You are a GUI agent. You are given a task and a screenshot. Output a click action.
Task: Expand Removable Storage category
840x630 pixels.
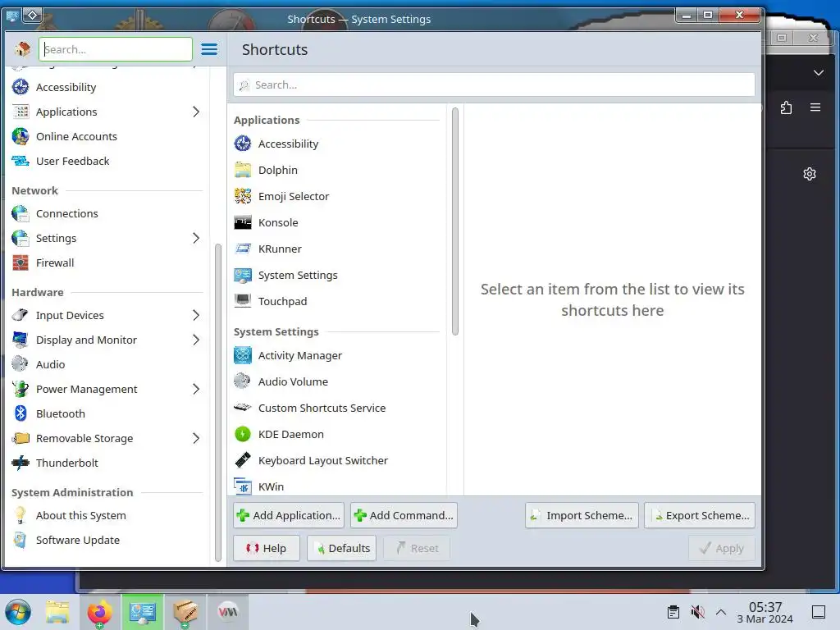pos(196,438)
